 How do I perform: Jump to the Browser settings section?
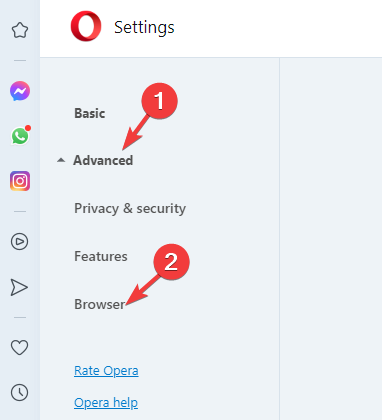[99, 304]
